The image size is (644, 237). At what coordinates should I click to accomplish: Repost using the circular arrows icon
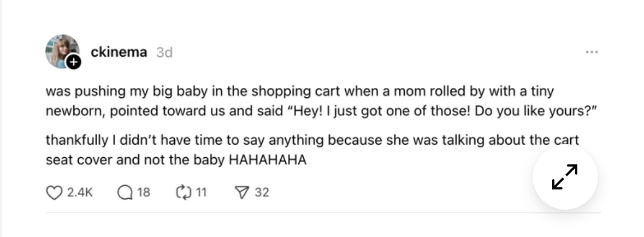(182, 192)
